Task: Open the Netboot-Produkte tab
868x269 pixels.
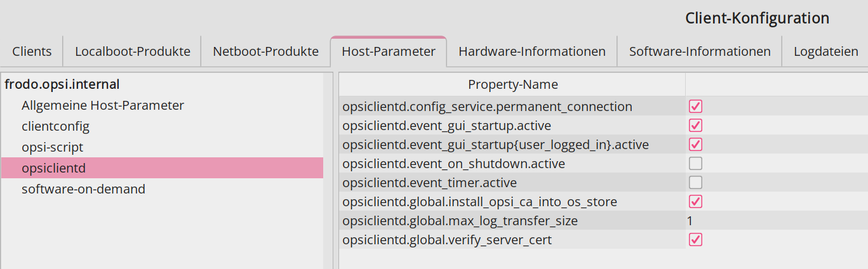Action: 265,51
